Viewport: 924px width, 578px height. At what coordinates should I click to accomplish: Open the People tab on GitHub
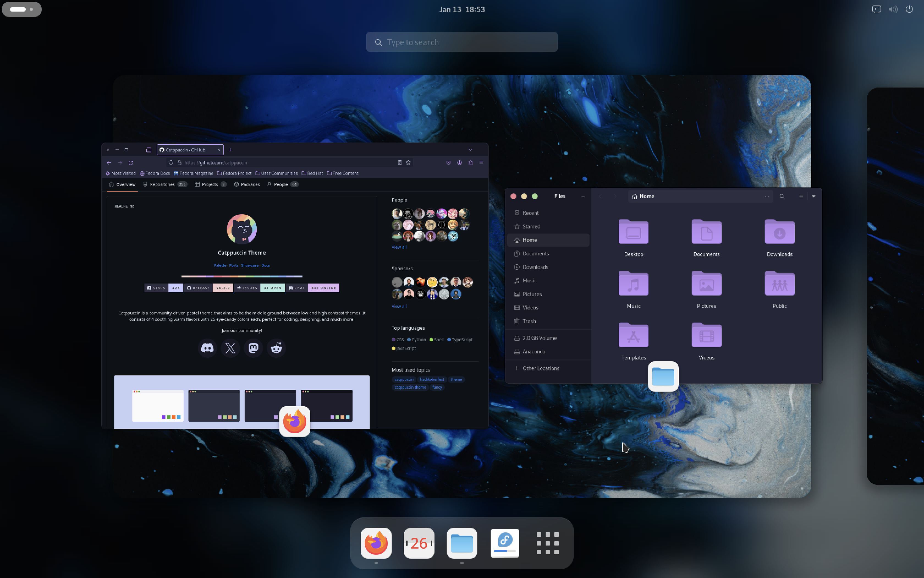coord(282,184)
